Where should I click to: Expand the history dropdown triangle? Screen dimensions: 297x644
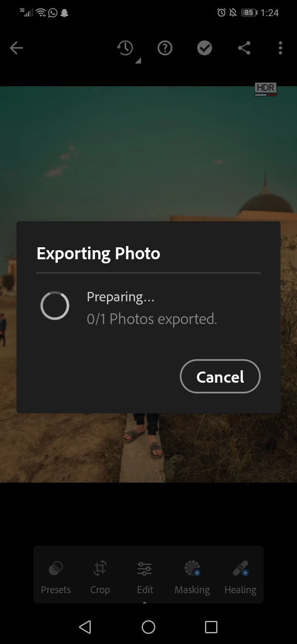click(139, 61)
